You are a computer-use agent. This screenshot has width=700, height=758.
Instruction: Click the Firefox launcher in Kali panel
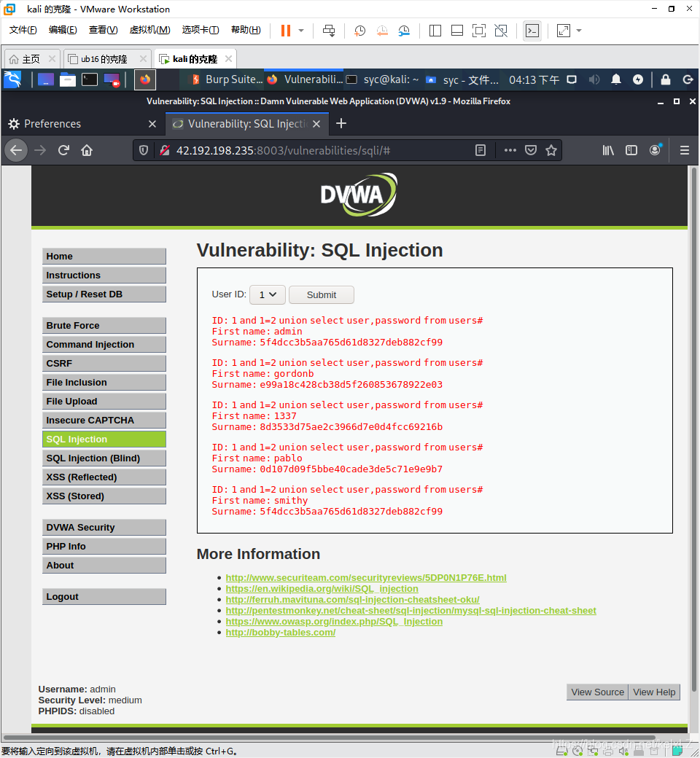[144, 79]
